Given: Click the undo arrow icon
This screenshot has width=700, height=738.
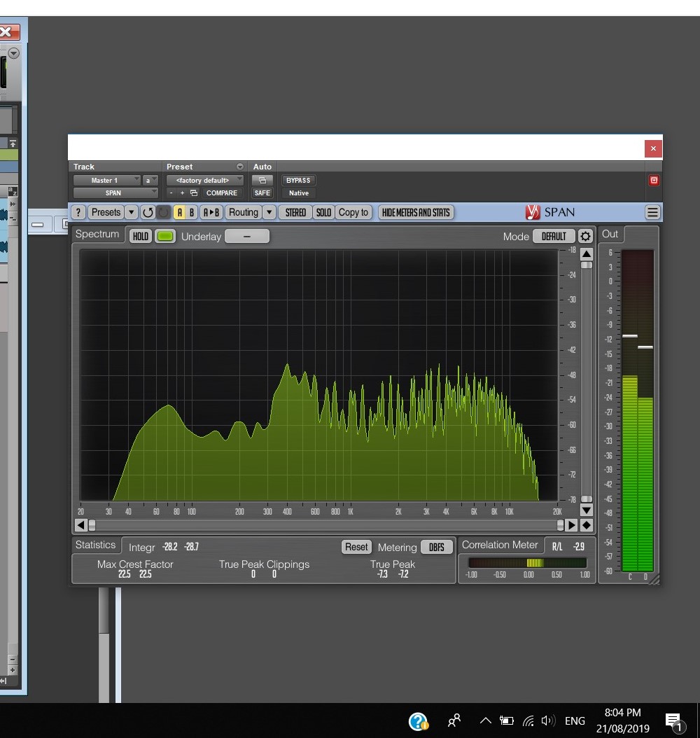Looking at the screenshot, I should click(148, 212).
